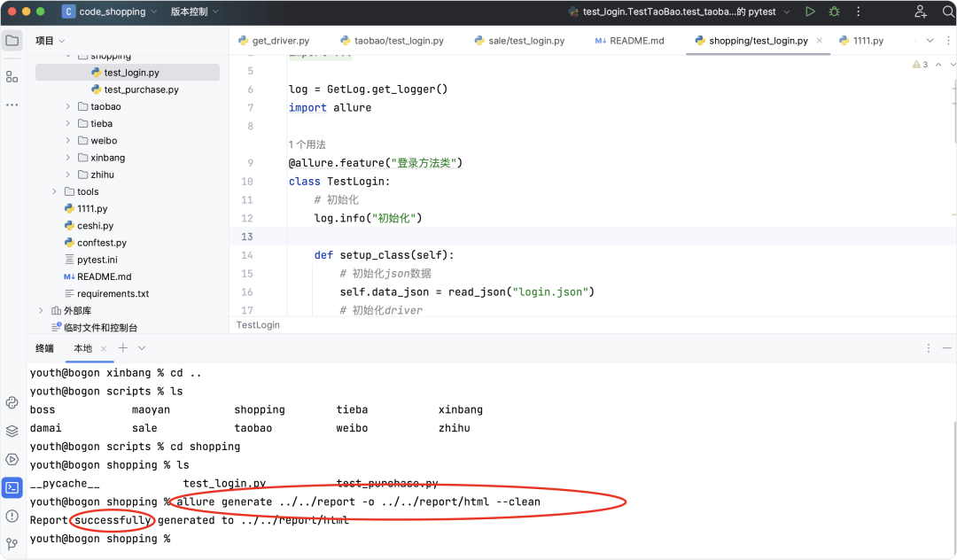Image resolution: width=957 pixels, height=560 pixels.
Task: Switch to get_driver.py tab
Action: coord(274,40)
